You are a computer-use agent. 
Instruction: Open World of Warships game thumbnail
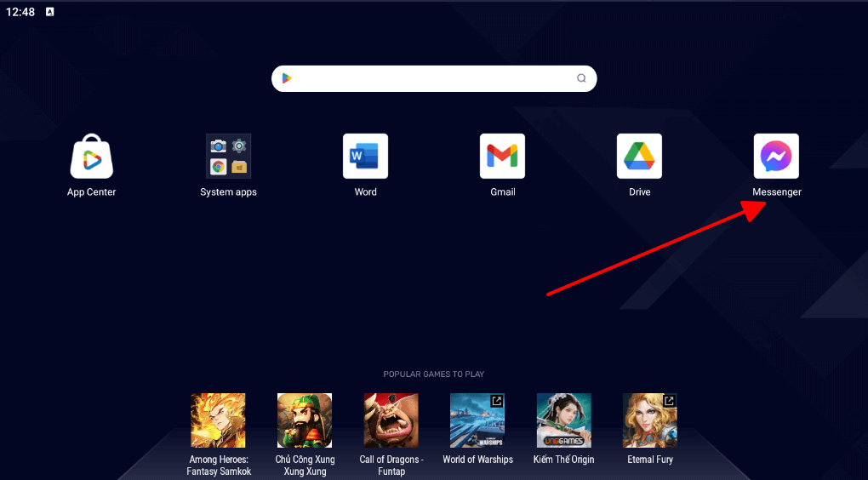477,420
